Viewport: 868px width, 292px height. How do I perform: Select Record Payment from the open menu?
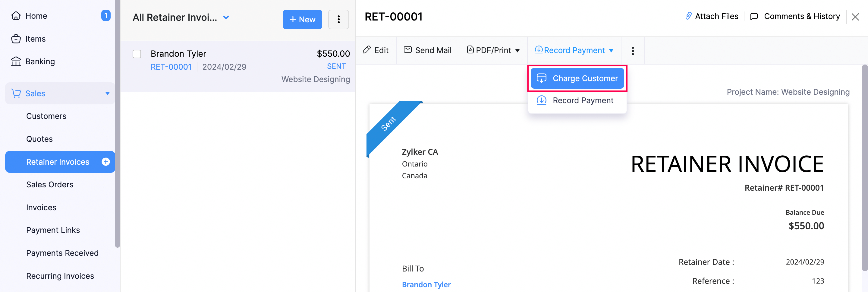tap(583, 100)
